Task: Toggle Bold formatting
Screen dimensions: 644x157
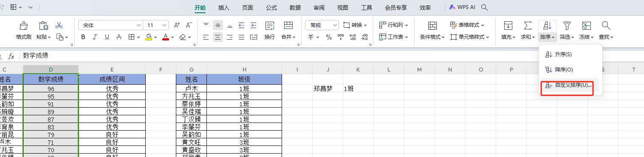Action: (83, 37)
